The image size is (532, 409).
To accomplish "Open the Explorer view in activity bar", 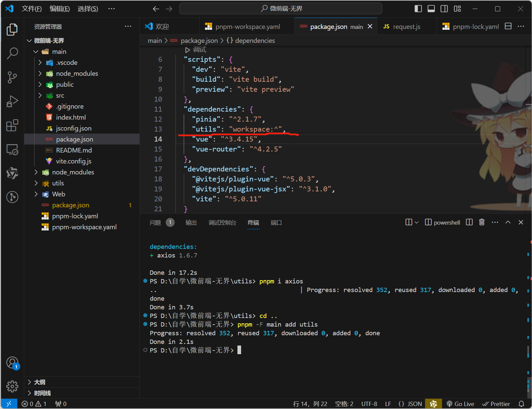I will click(12, 30).
